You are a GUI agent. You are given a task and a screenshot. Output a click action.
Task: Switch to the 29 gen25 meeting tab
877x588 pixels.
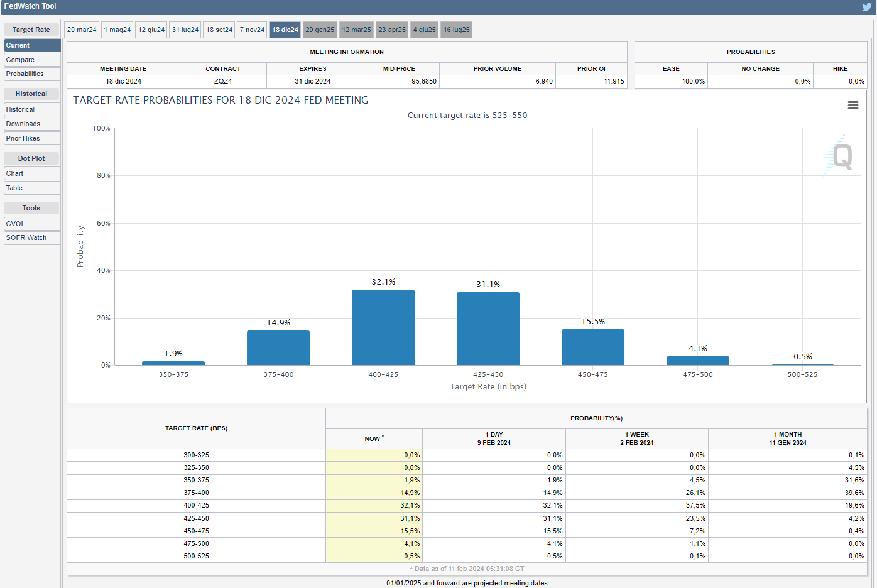tap(320, 30)
